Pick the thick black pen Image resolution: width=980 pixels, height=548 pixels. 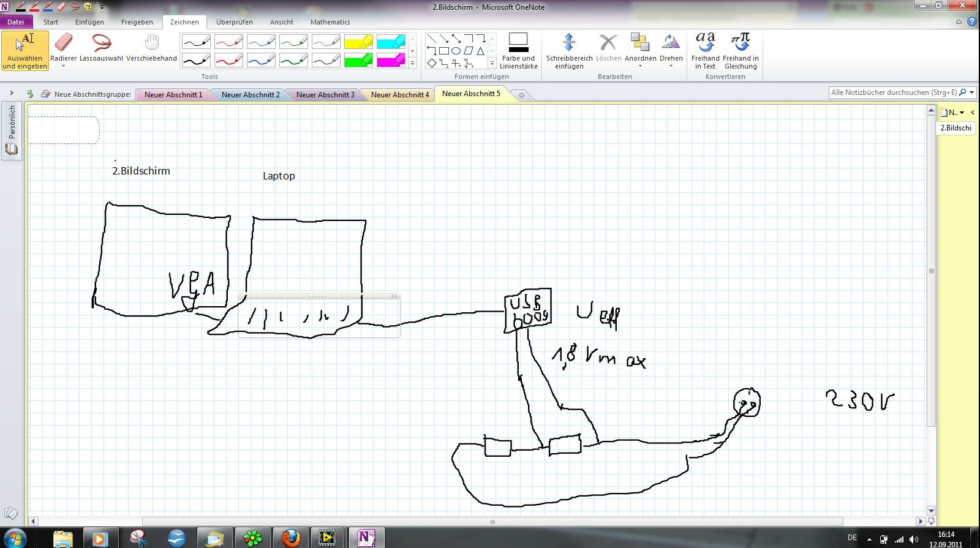197,60
